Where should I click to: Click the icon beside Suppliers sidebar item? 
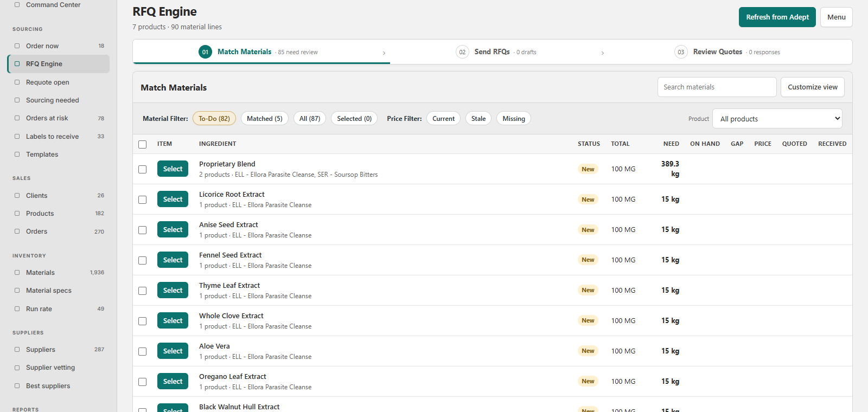(x=17, y=350)
